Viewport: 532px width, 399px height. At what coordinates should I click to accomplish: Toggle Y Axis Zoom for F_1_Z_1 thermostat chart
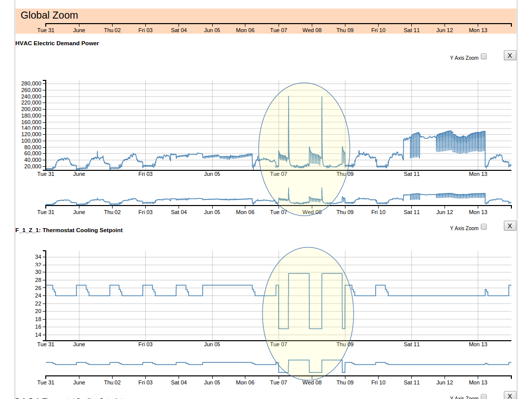click(484, 227)
